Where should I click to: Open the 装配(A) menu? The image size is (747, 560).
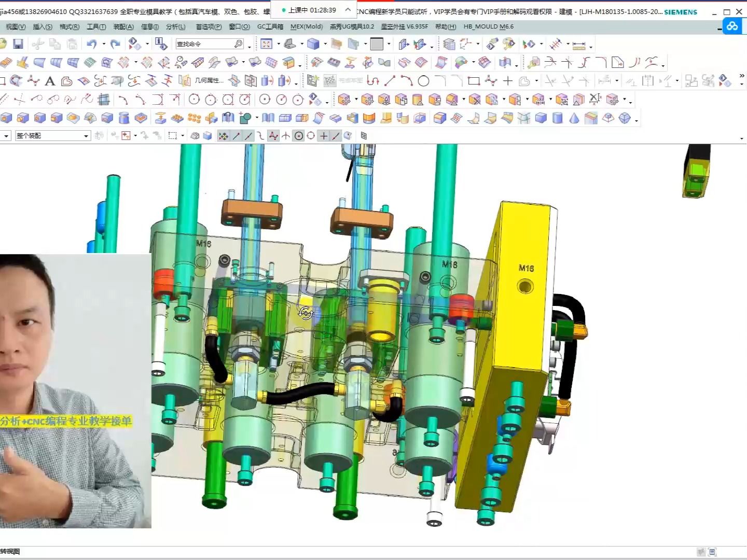123,26
